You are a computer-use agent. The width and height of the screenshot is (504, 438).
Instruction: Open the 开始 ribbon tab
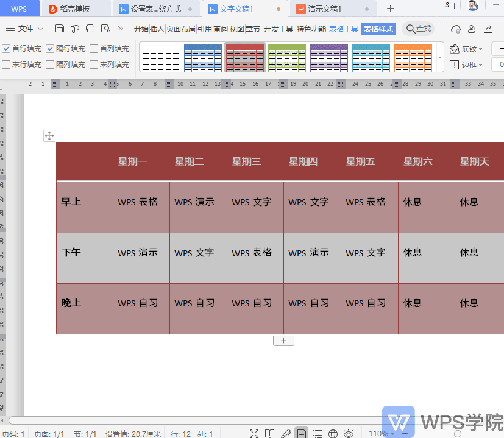tap(141, 29)
